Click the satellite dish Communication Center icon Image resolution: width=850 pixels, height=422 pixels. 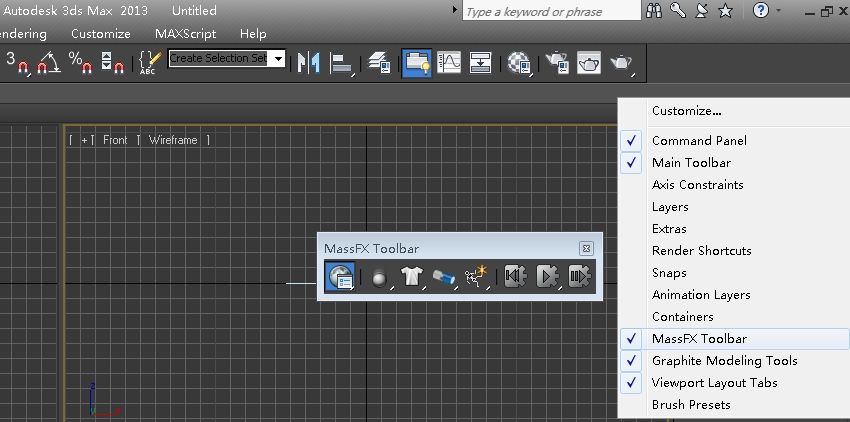(701, 10)
